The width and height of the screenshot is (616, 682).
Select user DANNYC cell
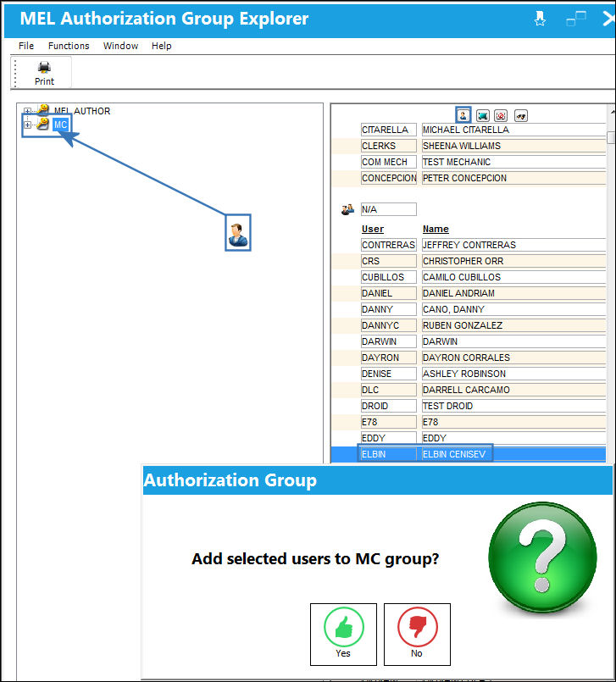tap(388, 325)
